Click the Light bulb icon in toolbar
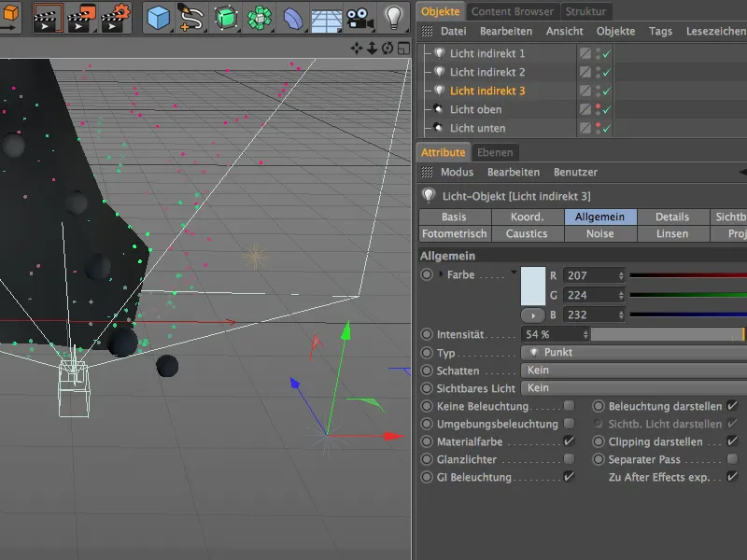 [x=393, y=17]
